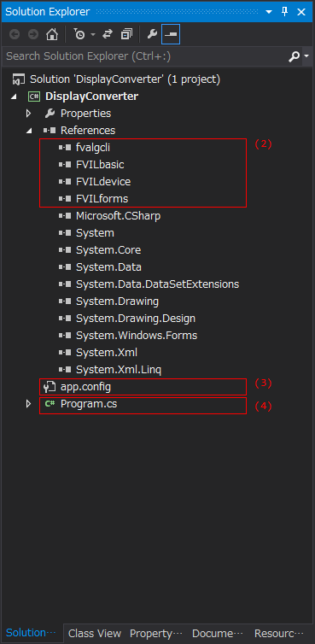
Task: Select the System.Data reference
Action: (x=108, y=267)
